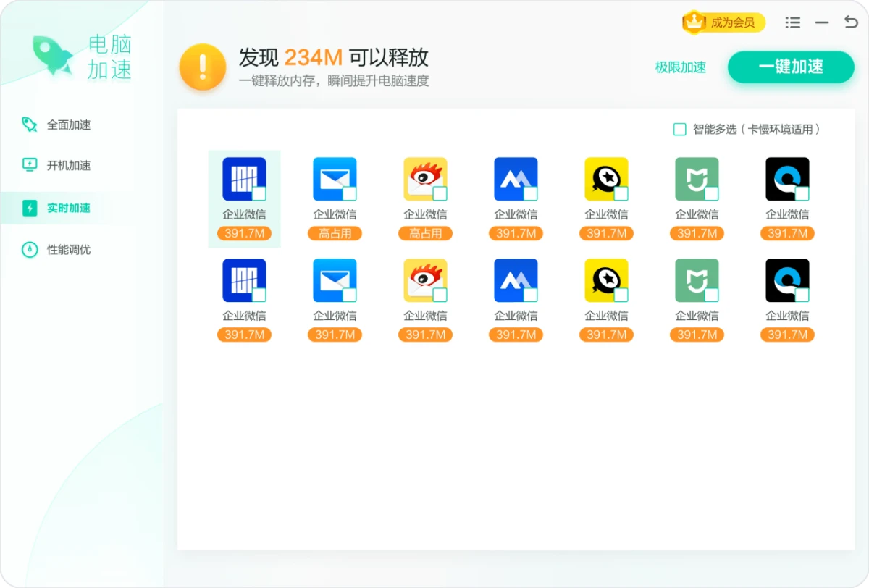This screenshot has width=869, height=588.
Task: Click the 高占用 tag under the mail icon
Action: (335, 233)
